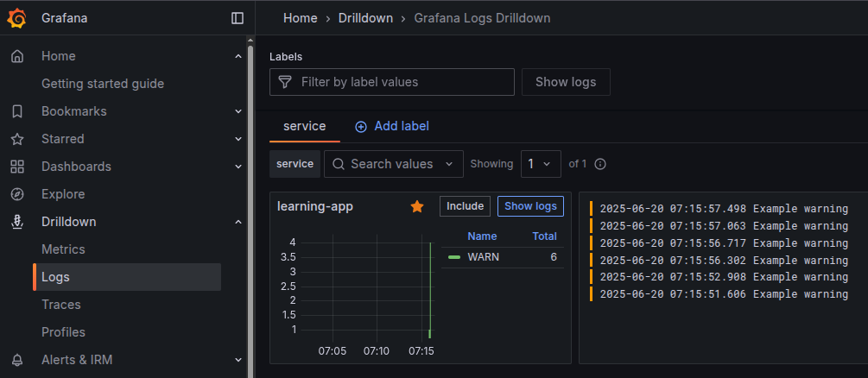The width and height of the screenshot is (868, 378).
Task: Click the green spike in learning-app graph
Action: tap(430, 289)
